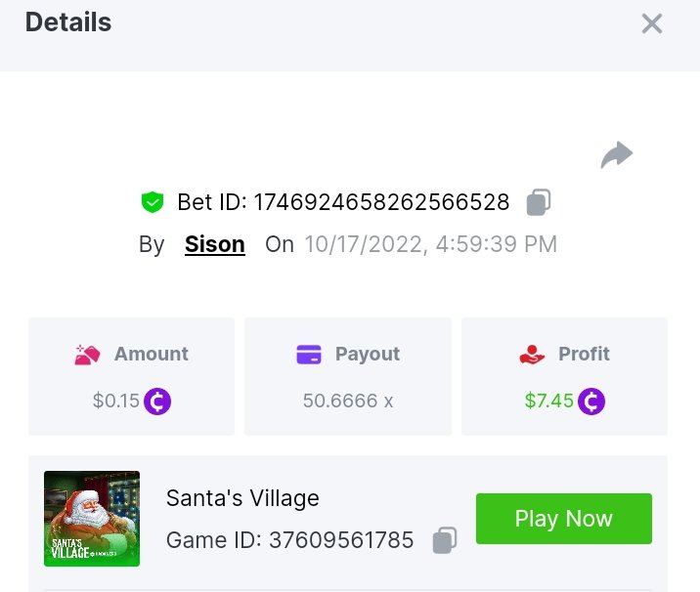Open Sison's user profile link
The width and height of the screenshot is (700, 592).
pos(214,244)
